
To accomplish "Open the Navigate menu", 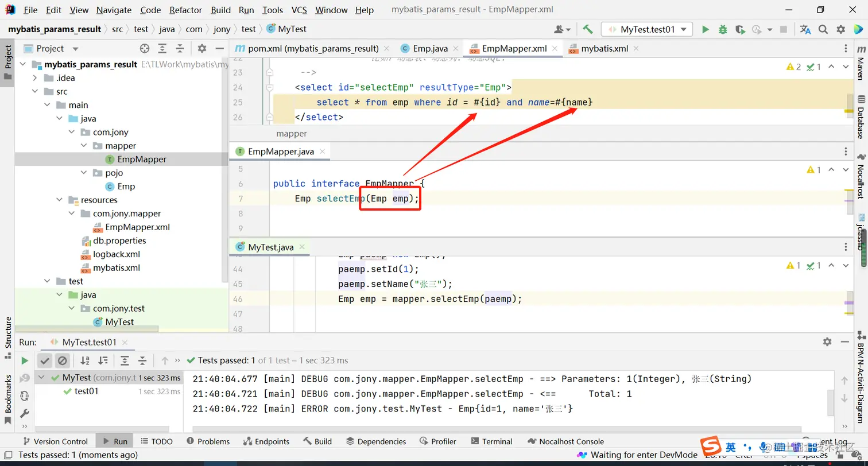I will (x=114, y=10).
